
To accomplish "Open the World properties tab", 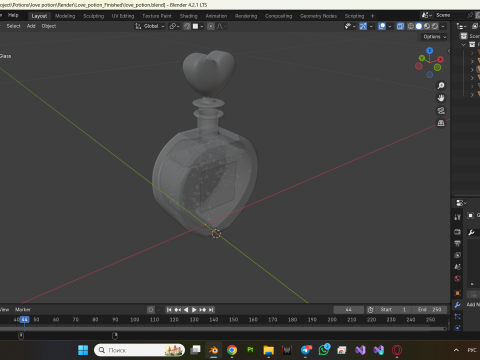I will 458,279.
